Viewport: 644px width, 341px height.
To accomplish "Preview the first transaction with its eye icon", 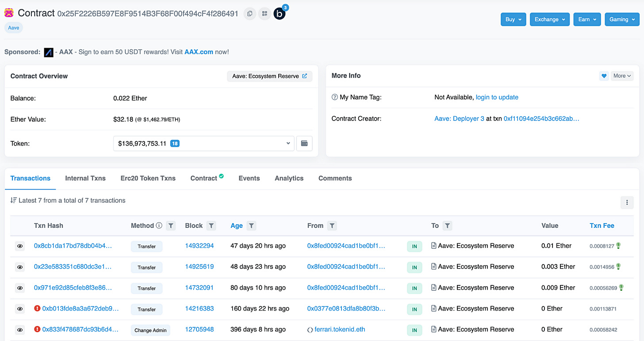I will (19, 246).
